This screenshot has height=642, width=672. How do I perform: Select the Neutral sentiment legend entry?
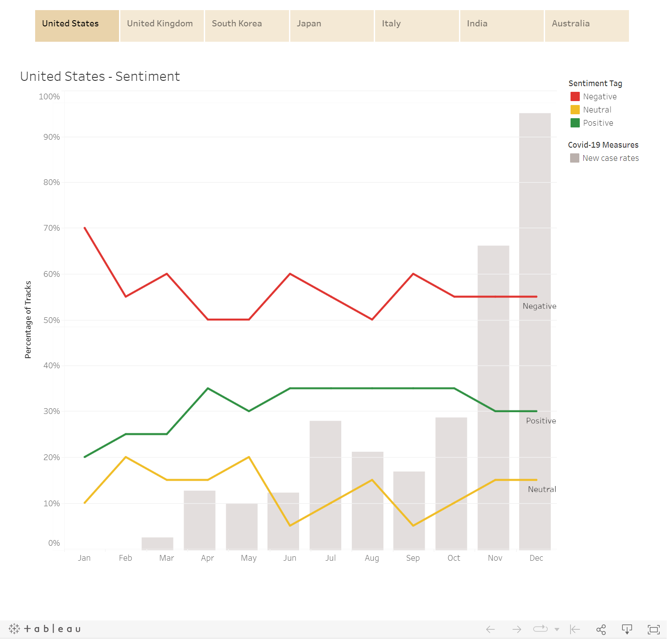pyautogui.click(x=597, y=109)
